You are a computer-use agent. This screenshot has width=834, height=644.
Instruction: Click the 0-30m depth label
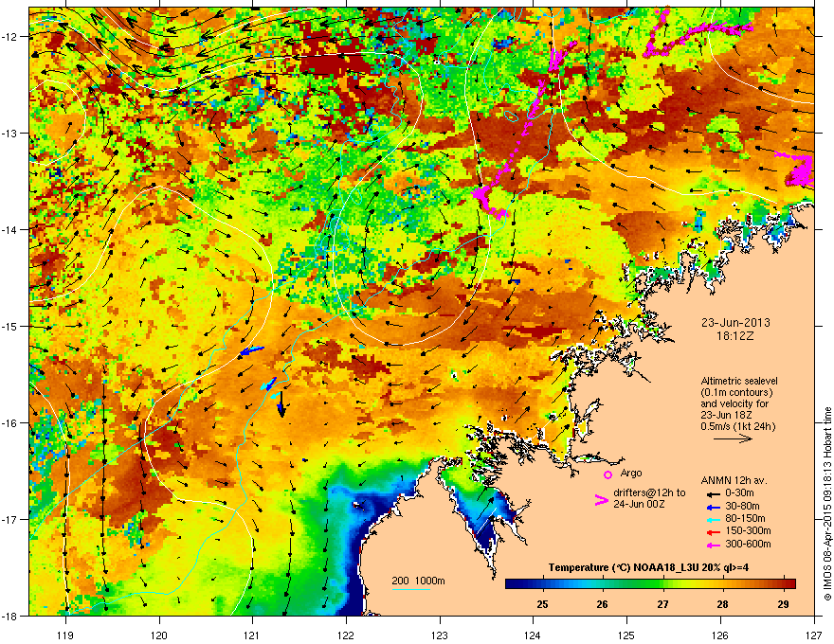739,493
